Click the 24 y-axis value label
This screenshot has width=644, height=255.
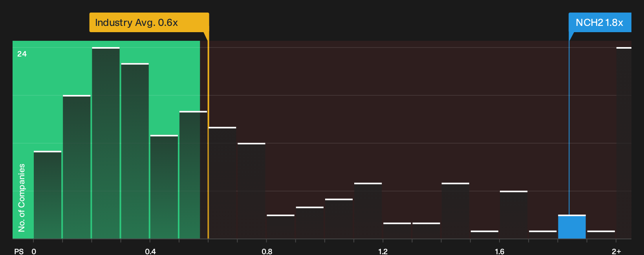22,54
